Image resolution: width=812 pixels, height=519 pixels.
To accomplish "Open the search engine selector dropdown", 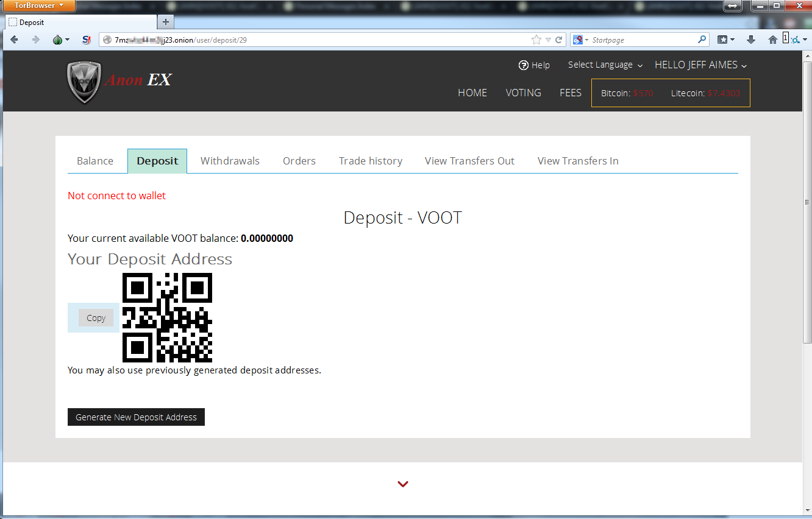I will tap(586, 40).
